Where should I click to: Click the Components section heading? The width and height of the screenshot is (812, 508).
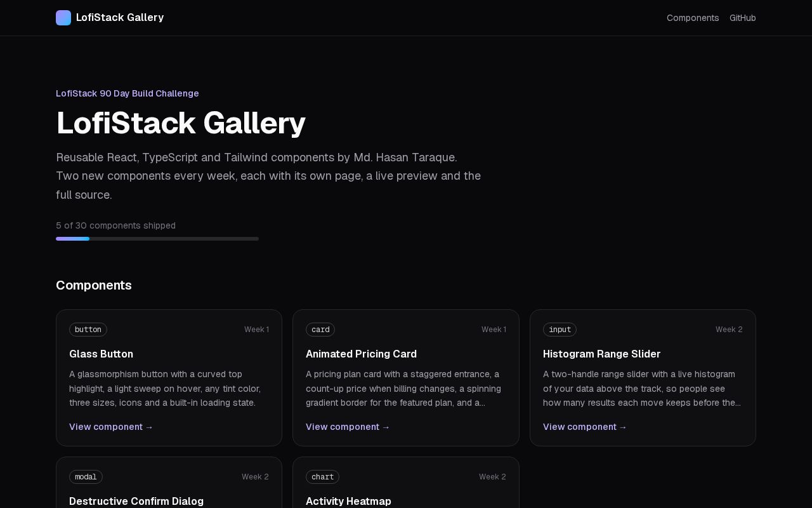coord(94,285)
